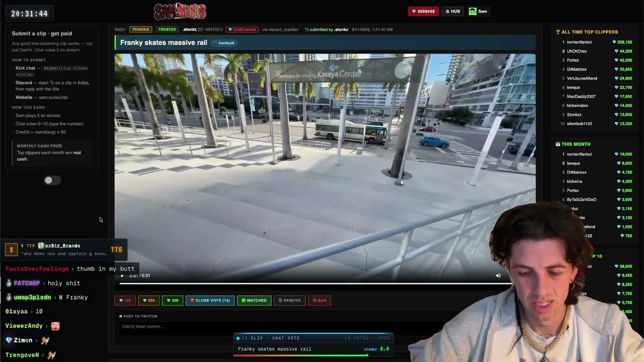The height and width of the screenshot is (362, 644).
Task: Click the PENDING status badge
Action: 140,30
